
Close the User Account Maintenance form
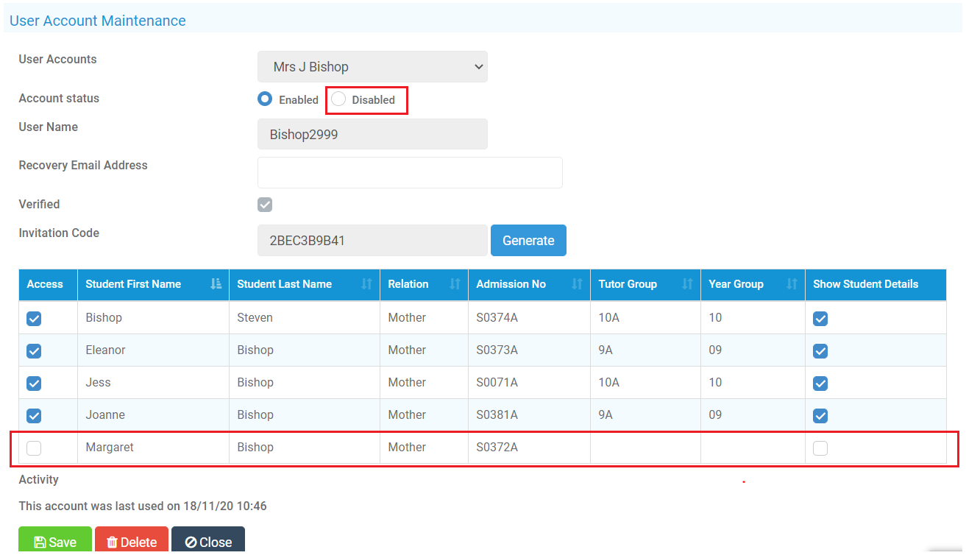pos(208,541)
